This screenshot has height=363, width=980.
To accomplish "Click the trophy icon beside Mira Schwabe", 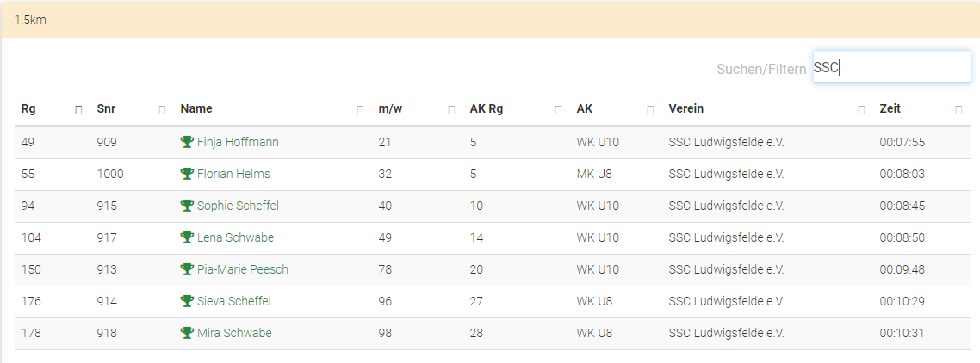I will [x=187, y=333].
